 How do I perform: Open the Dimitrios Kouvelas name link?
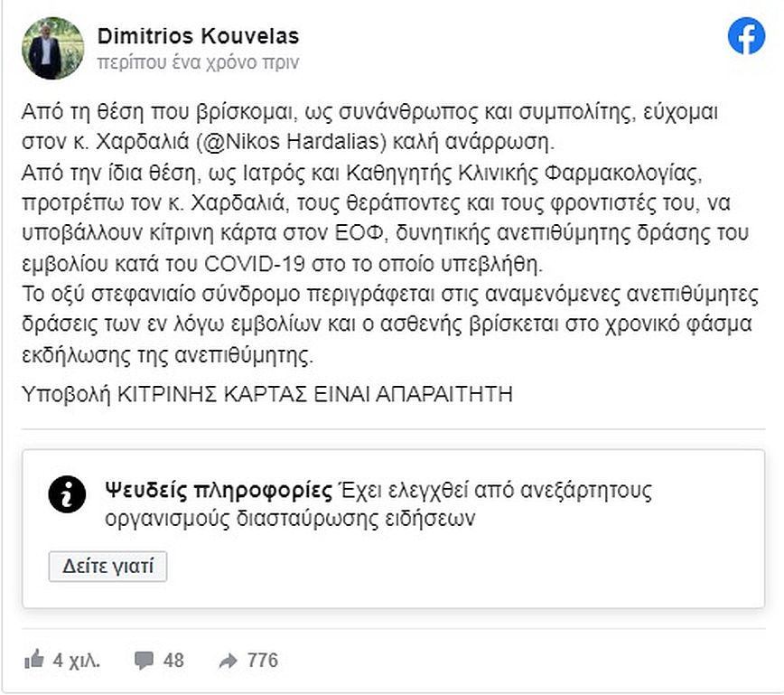tap(197, 36)
